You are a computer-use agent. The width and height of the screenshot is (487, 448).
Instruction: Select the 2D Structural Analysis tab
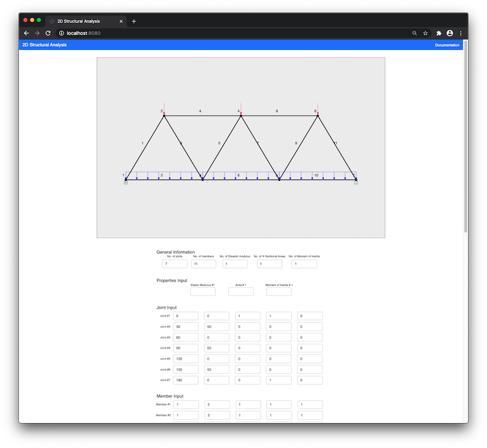(x=82, y=21)
